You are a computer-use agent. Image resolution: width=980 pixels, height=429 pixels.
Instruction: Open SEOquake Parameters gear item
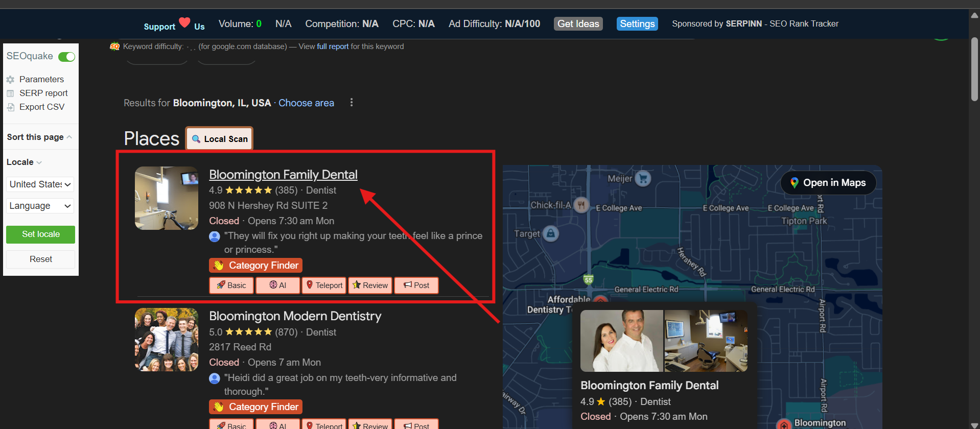coord(41,79)
